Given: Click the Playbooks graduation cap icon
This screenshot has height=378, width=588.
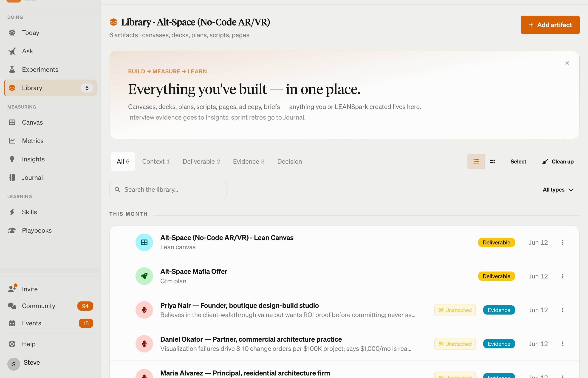Looking at the screenshot, I should pyautogui.click(x=12, y=230).
